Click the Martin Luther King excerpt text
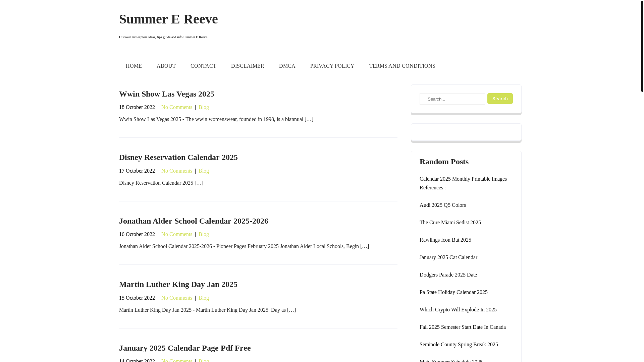644x362 pixels. pos(207,310)
